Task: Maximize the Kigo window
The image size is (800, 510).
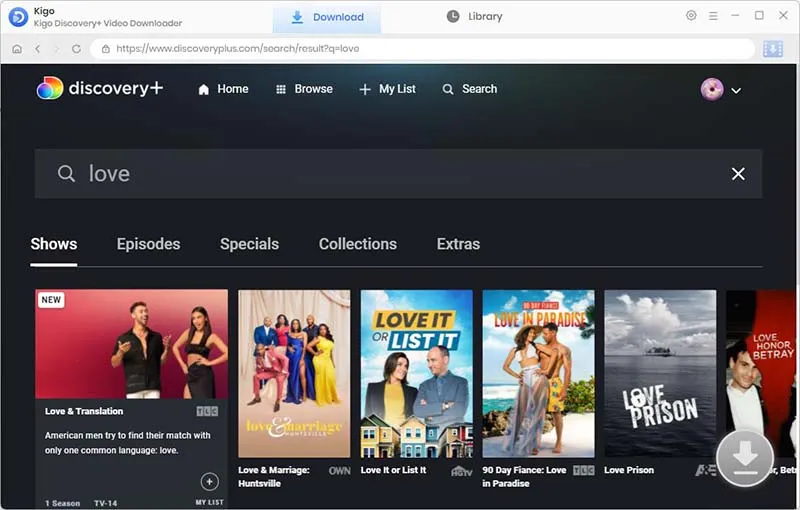Action: coord(759,15)
